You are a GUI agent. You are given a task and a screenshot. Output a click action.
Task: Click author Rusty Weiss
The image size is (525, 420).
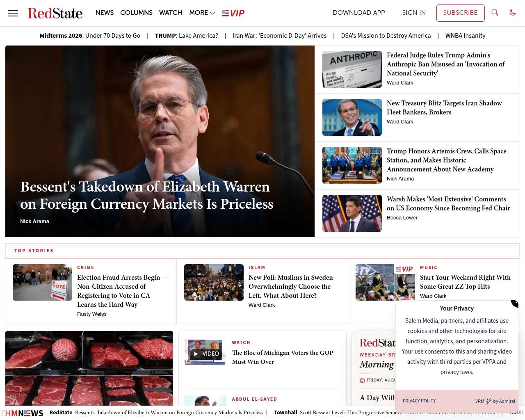pyautogui.click(x=92, y=314)
